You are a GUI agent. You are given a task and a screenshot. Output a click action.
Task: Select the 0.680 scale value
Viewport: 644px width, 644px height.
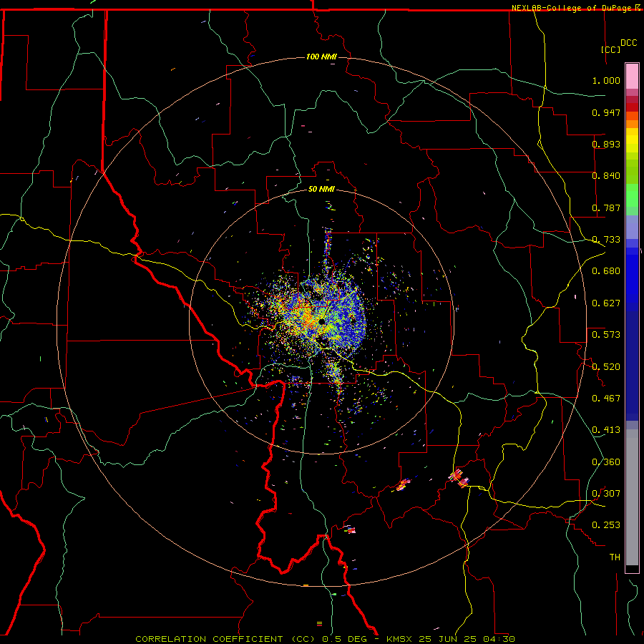click(x=606, y=271)
